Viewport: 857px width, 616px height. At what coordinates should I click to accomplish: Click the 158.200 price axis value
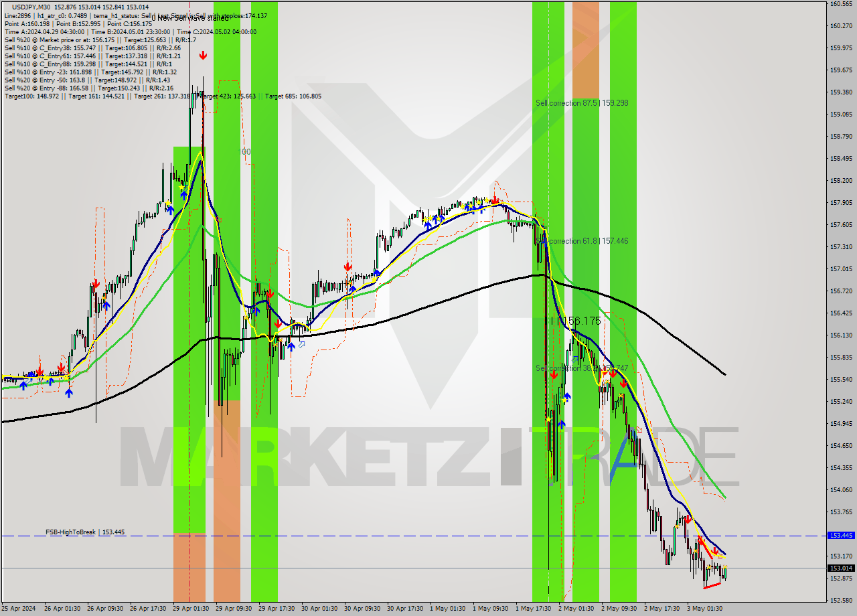click(x=840, y=181)
